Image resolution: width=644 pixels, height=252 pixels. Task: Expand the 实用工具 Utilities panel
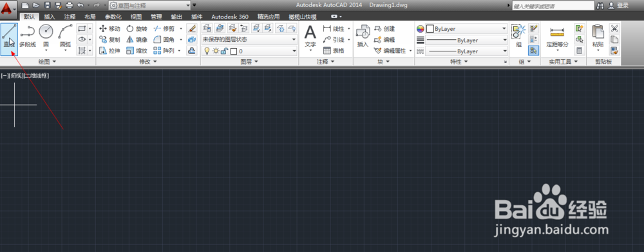pyautogui.click(x=563, y=62)
